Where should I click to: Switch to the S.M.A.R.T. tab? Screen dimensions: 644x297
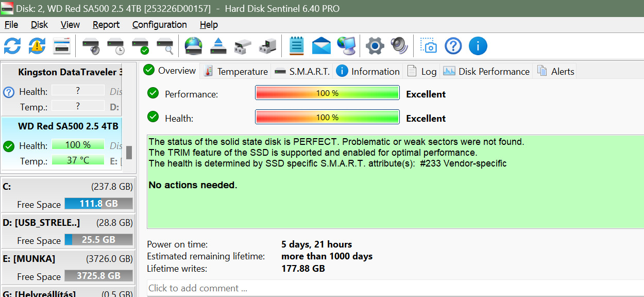click(x=303, y=71)
